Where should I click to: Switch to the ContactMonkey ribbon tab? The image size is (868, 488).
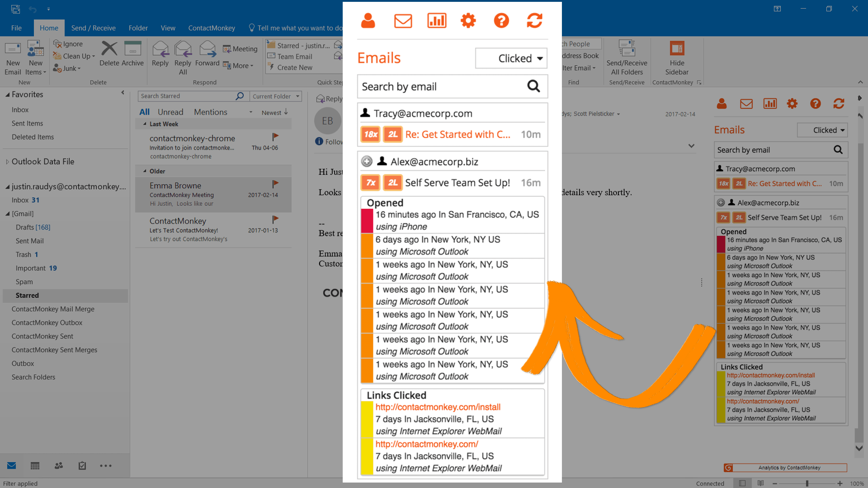212,28
